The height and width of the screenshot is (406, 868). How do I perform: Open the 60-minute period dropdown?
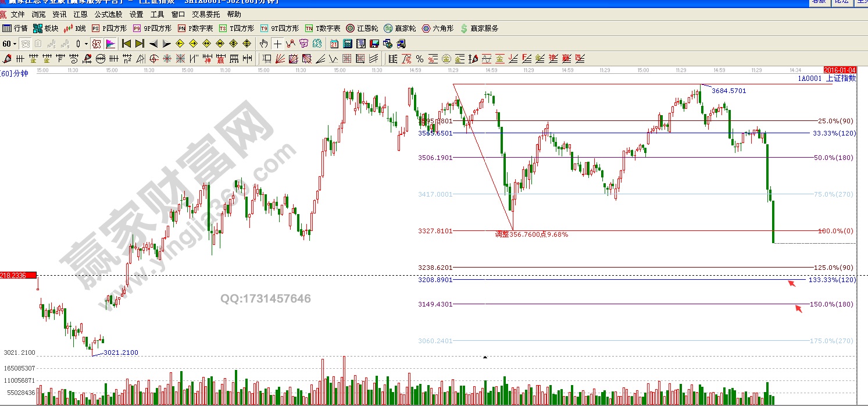[9, 44]
